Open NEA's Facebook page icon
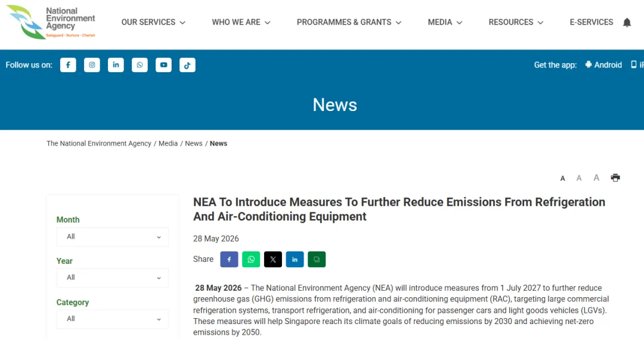Image resolution: width=644 pixels, height=339 pixels. click(x=68, y=65)
